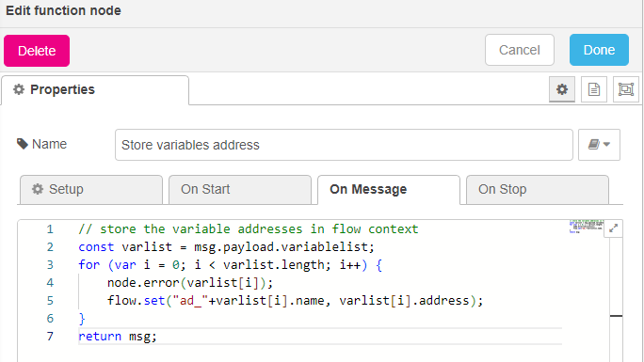Click the node.error(varlist[i]) line
This screenshot has height=362, width=644.
pyautogui.click(x=190, y=283)
